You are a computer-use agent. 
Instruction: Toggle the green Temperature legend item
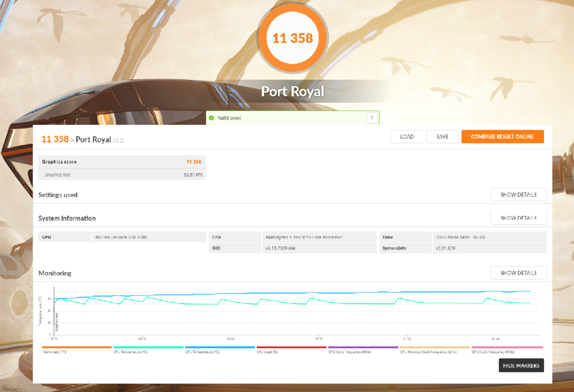pos(148,350)
